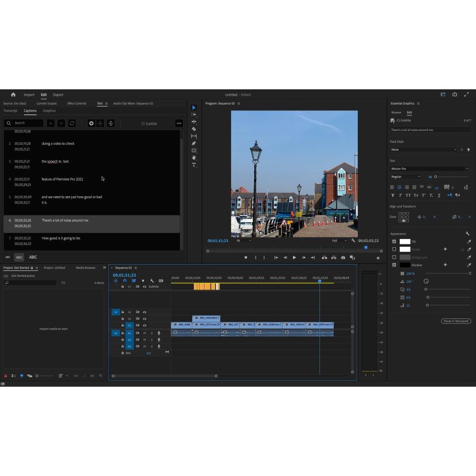The height and width of the screenshot is (476, 476).
Task: Add a new caption with the plus icon
Action: coord(91,123)
